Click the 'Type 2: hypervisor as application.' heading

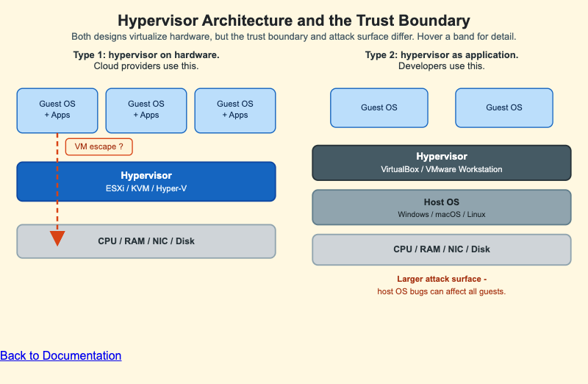point(442,54)
